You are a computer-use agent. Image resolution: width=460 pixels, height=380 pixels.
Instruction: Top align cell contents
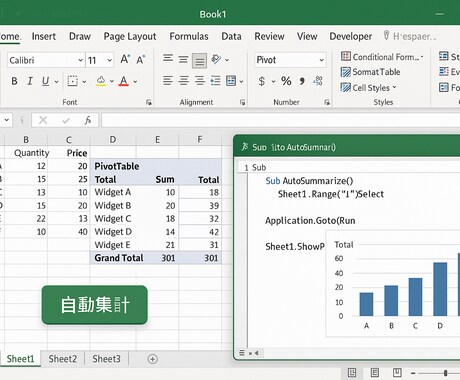168,59
